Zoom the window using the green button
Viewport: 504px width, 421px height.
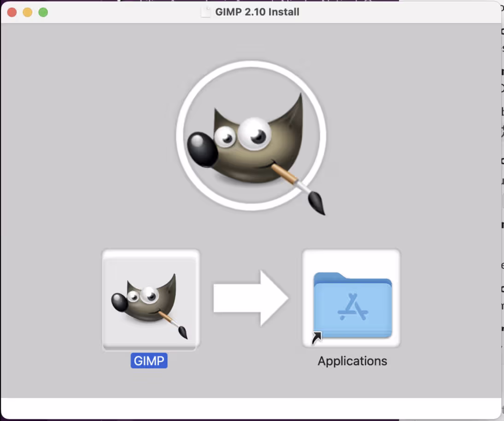coord(43,12)
